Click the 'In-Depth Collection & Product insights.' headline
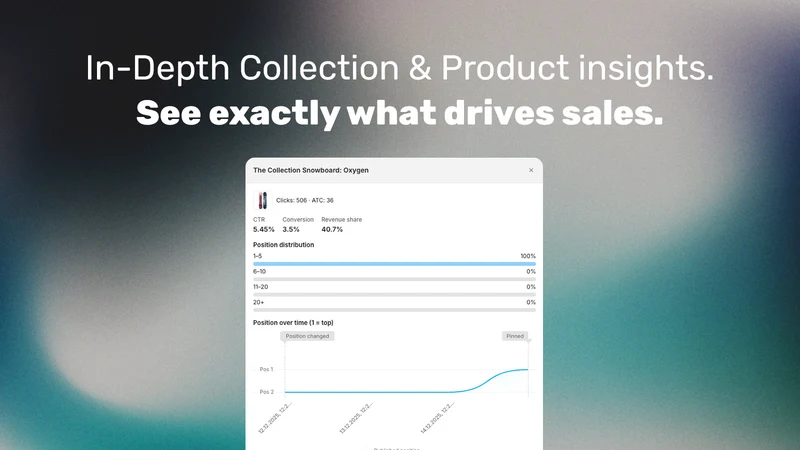Viewport: 800px width, 450px height. point(399,68)
